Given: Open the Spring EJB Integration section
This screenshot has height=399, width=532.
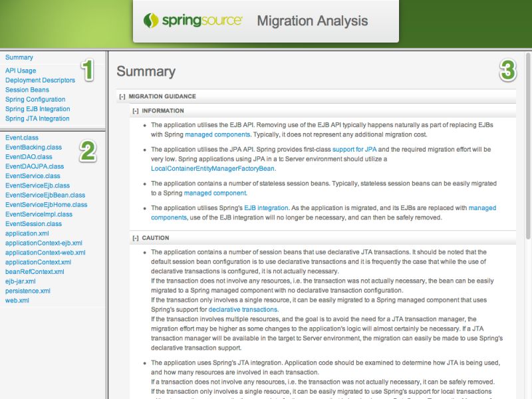Looking at the screenshot, I should pos(37,108).
